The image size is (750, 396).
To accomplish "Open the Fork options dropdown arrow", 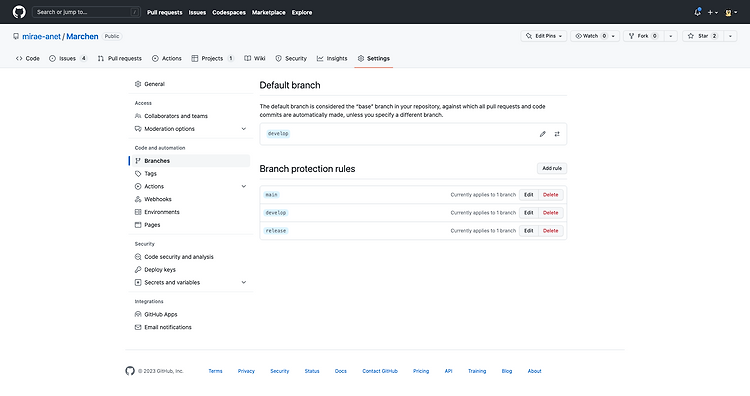I will pos(671,36).
